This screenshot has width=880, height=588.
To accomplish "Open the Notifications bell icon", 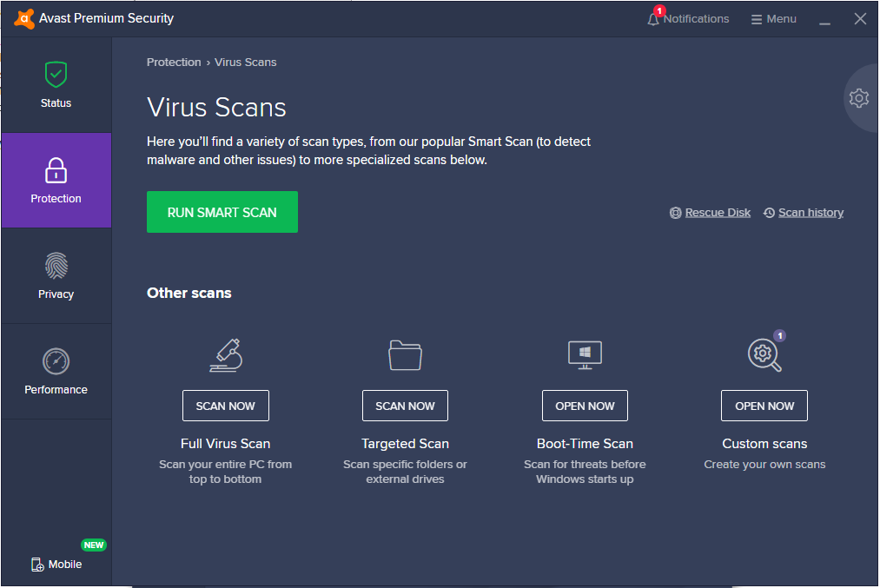I will pos(652,20).
